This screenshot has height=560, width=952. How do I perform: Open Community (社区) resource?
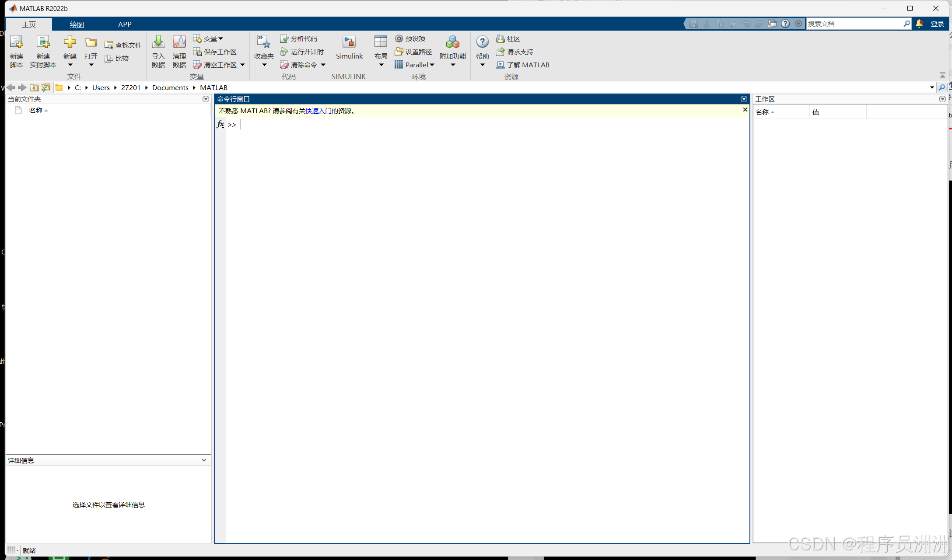tap(508, 38)
